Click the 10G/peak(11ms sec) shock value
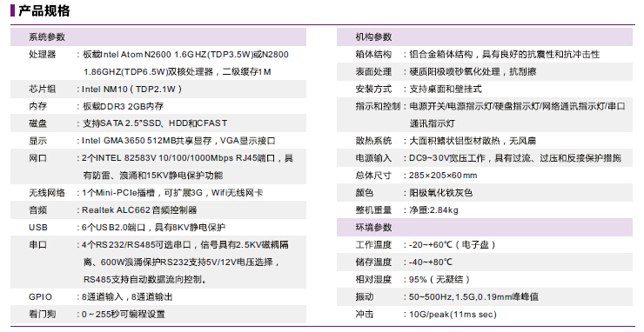 [x=453, y=315]
